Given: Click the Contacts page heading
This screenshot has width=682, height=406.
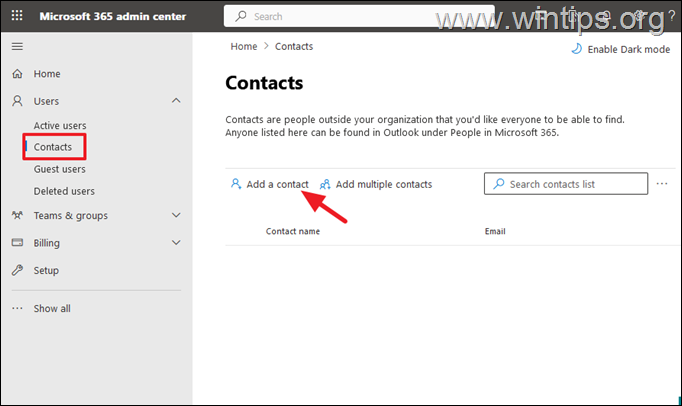Looking at the screenshot, I should (x=264, y=83).
